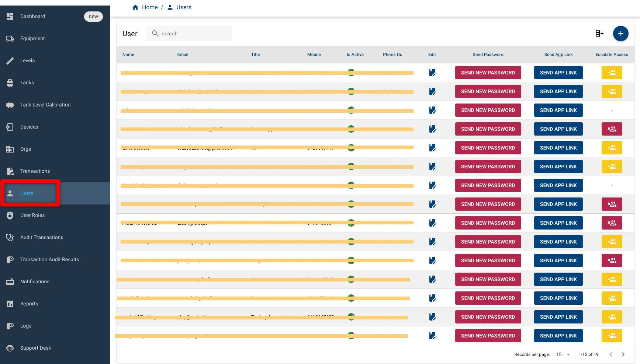Send app link to last row user

click(558, 336)
